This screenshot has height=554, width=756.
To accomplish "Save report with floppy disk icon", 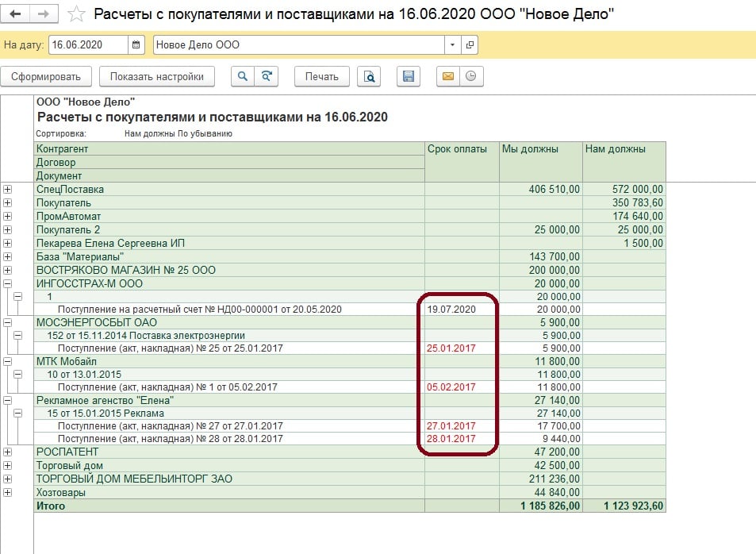I will 409,76.
